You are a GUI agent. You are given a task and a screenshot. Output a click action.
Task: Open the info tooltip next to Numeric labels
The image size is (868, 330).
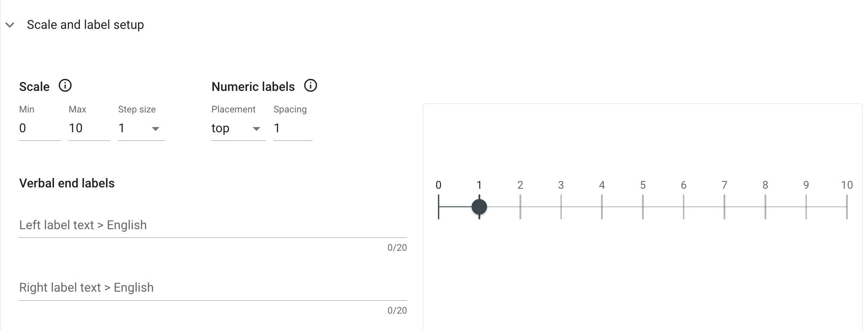pos(310,86)
